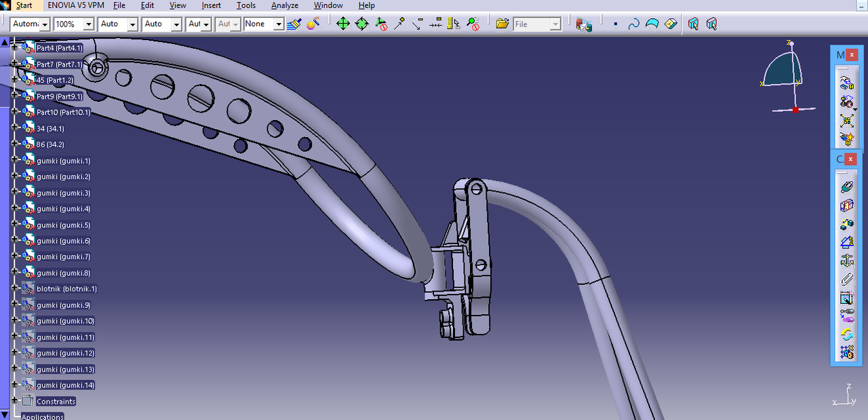This screenshot has width=868, height=420.
Task: Expand the 34 (34.1) tree node
Action: tap(14, 128)
